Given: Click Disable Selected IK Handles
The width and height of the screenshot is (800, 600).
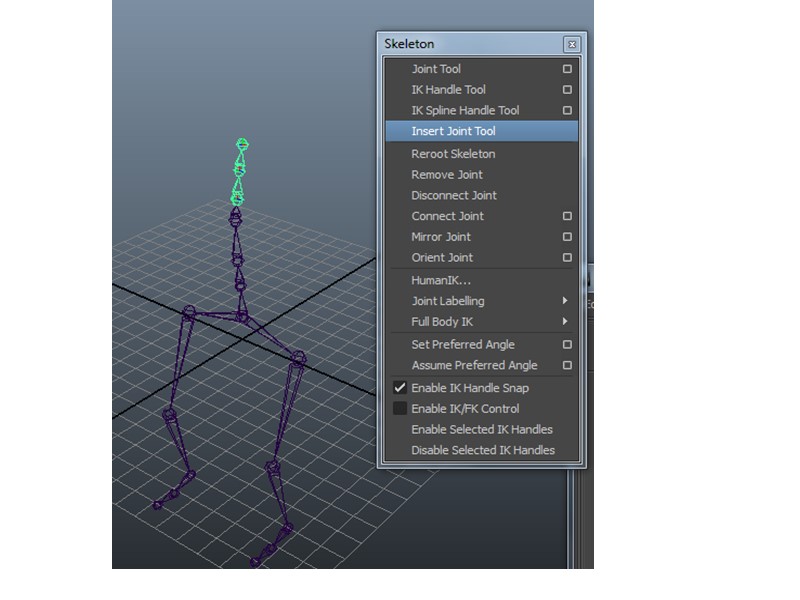Looking at the screenshot, I should 483,451.
